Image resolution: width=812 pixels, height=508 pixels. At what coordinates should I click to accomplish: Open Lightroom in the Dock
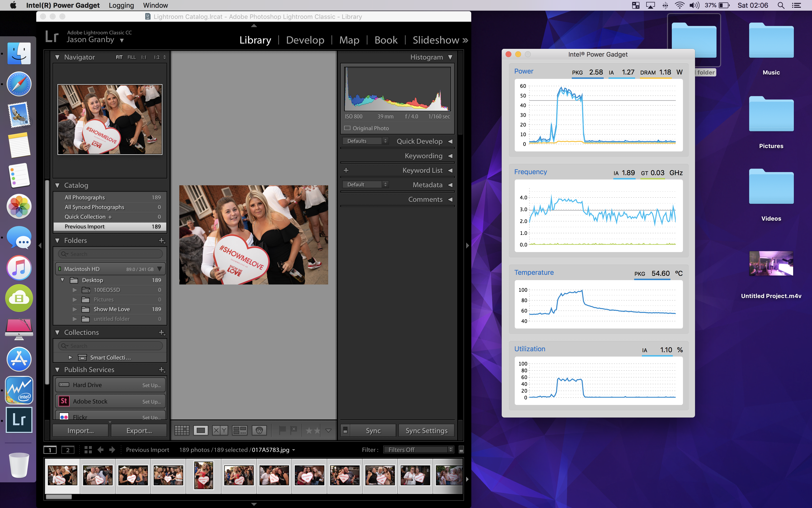[x=19, y=420]
